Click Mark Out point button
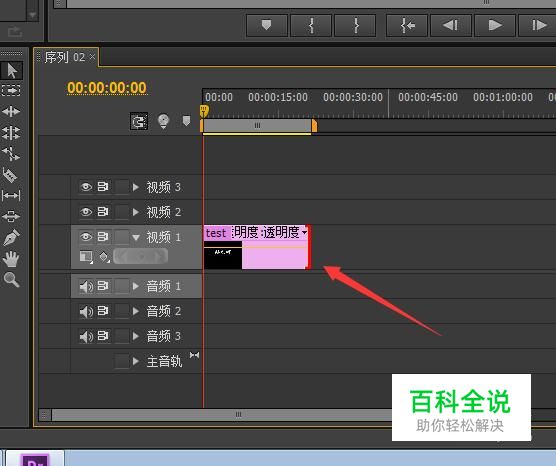Screen dimensions: 556x466 coord(355,25)
